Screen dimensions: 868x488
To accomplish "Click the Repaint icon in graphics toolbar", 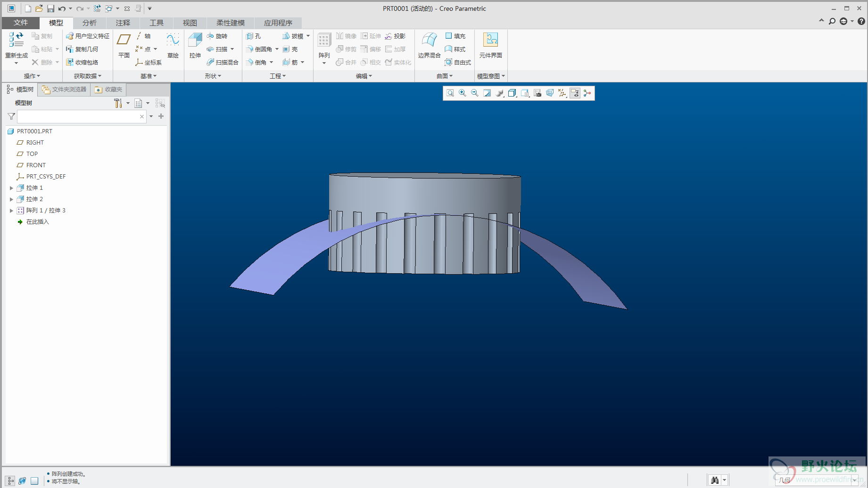I will click(x=487, y=93).
